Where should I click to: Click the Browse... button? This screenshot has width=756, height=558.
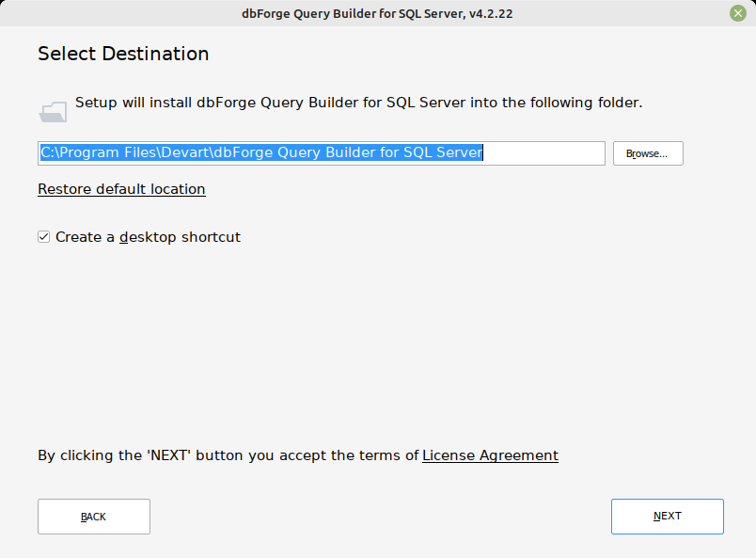point(648,153)
